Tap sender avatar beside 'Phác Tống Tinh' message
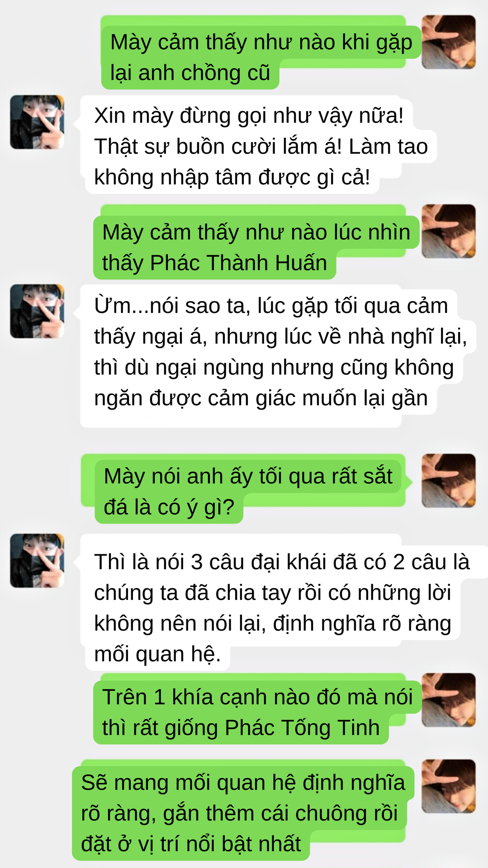 448,700
